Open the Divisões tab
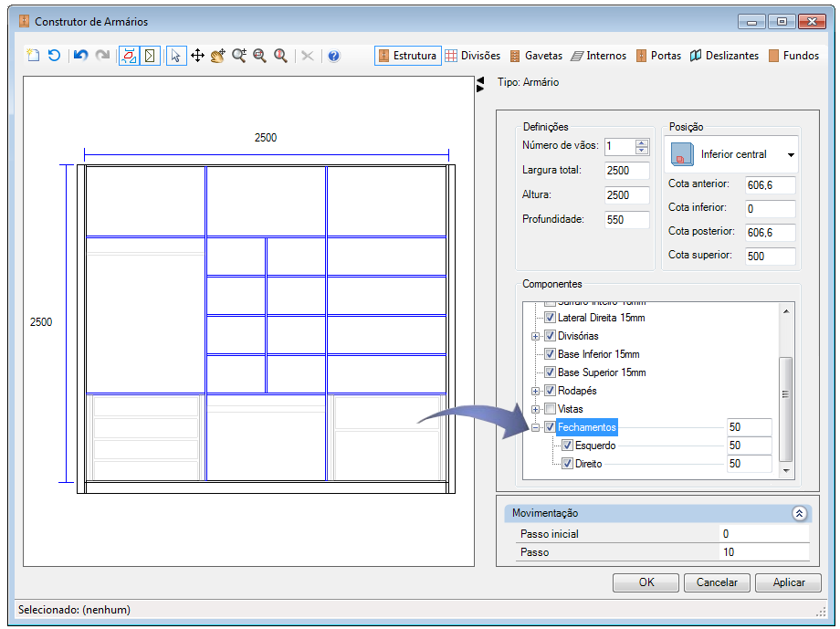The width and height of the screenshot is (840, 629). coord(473,56)
